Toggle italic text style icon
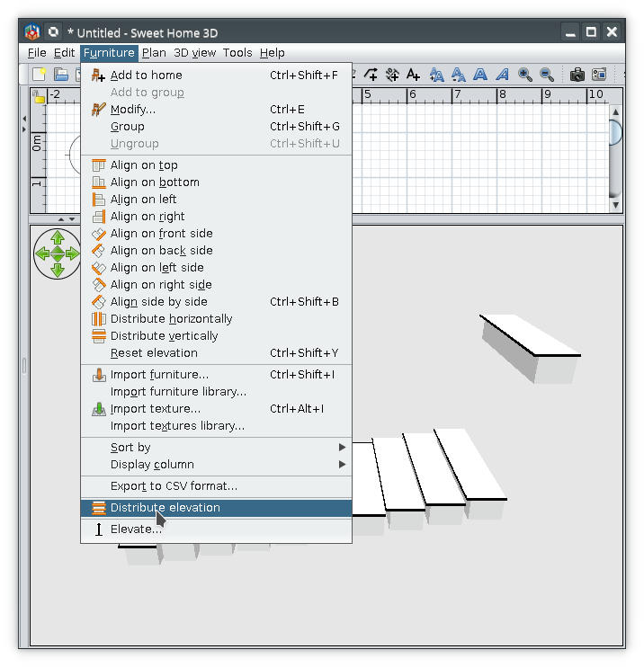 (x=502, y=75)
